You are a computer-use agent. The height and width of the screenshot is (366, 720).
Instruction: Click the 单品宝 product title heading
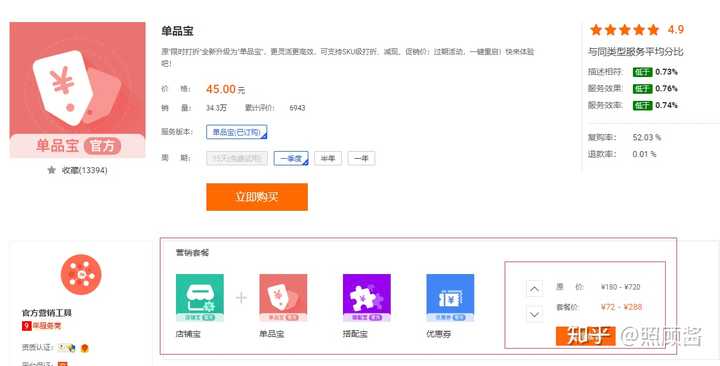(x=177, y=31)
